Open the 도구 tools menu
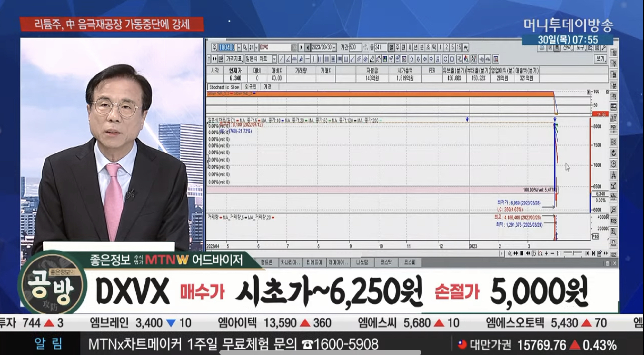This screenshot has width=644, height=355. click(x=580, y=48)
